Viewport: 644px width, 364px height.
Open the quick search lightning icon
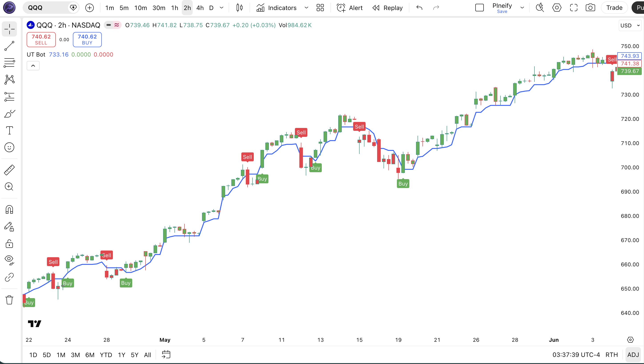point(540,8)
